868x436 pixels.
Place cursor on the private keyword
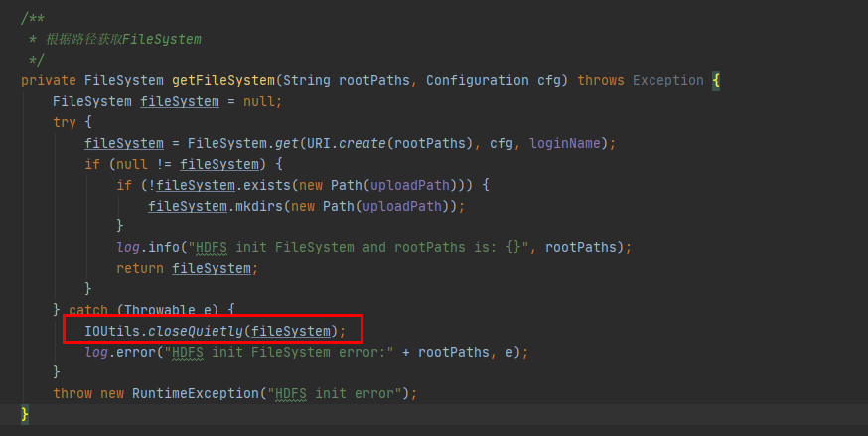(x=48, y=80)
